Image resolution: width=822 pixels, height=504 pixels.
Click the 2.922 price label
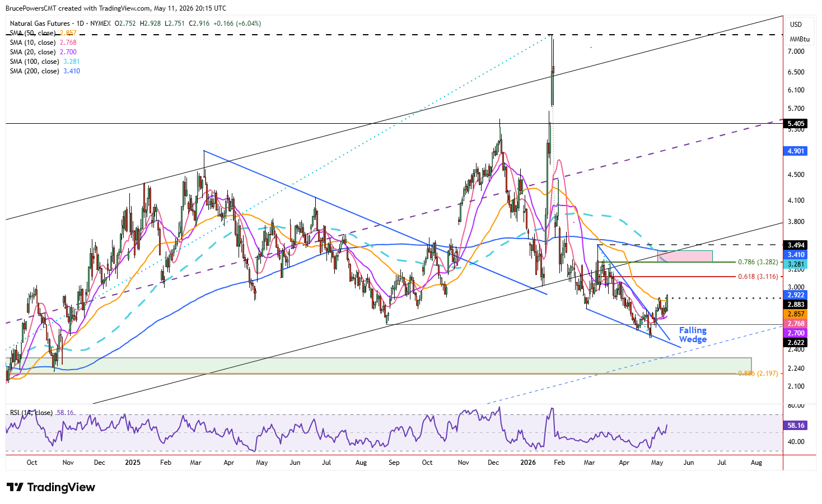point(796,295)
